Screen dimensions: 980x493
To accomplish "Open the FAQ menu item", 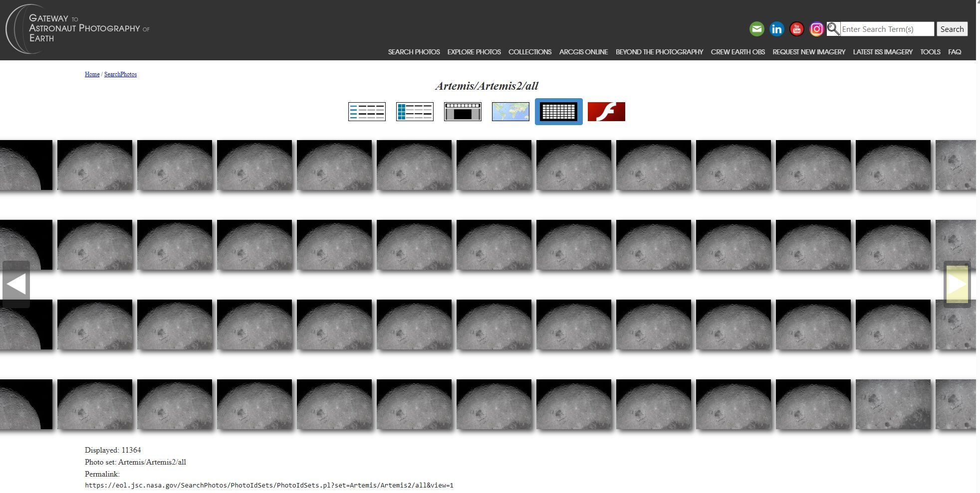I will click(x=955, y=52).
